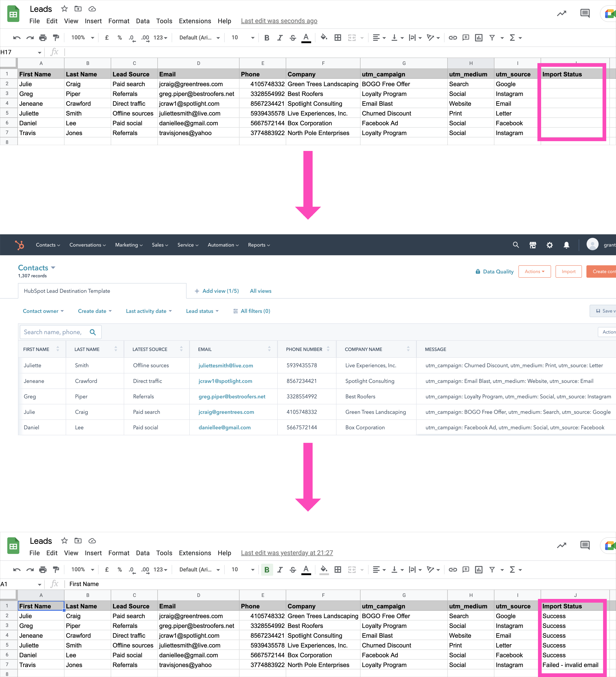Viewport: 616px width, 677px height.
Task: Click borders icon in top sheet toolbar
Action: (338, 38)
